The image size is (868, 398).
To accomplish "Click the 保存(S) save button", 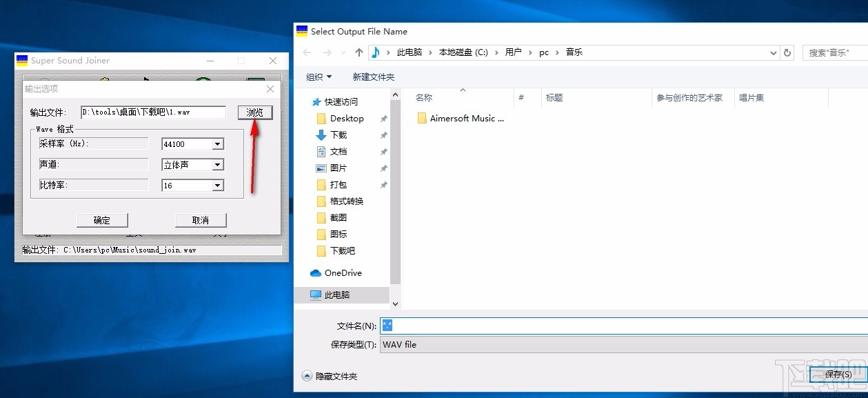I will point(838,375).
